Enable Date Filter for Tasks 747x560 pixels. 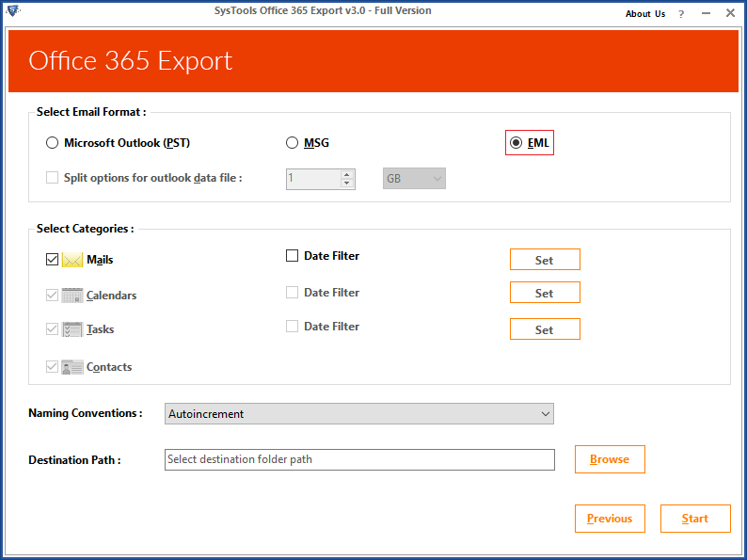tap(292, 327)
